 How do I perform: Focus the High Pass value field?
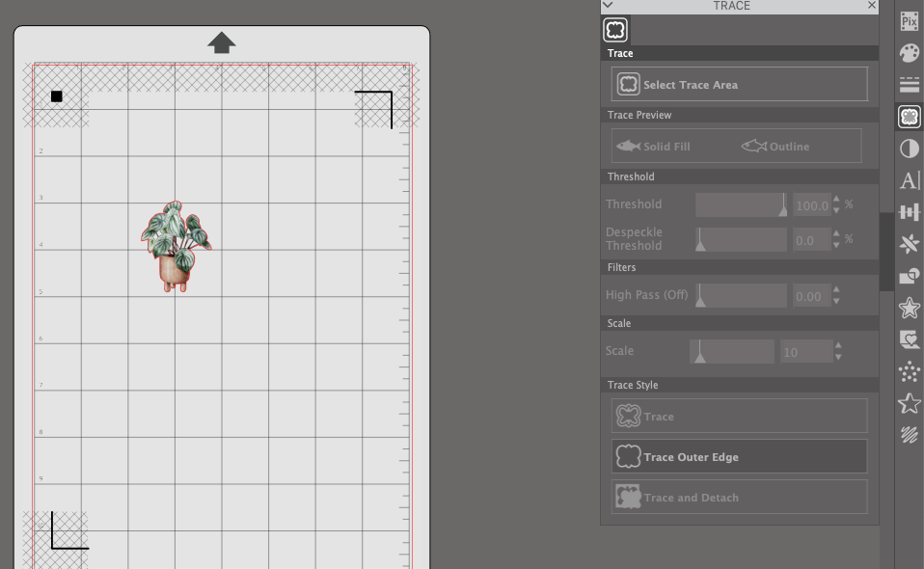coord(811,296)
